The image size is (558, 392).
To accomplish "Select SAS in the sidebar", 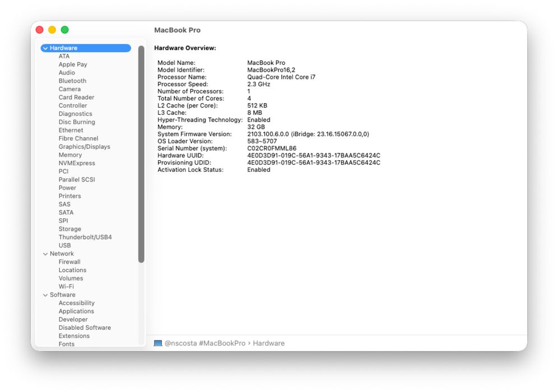I will point(64,204).
